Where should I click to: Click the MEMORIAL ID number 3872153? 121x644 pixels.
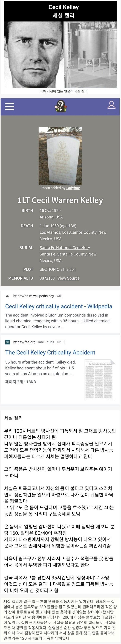point(47,278)
